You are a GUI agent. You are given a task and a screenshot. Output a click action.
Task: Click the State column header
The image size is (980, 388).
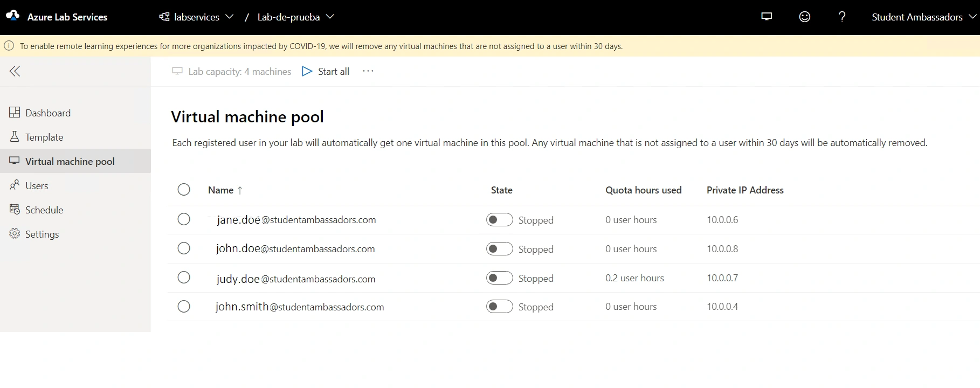coord(502,190)
